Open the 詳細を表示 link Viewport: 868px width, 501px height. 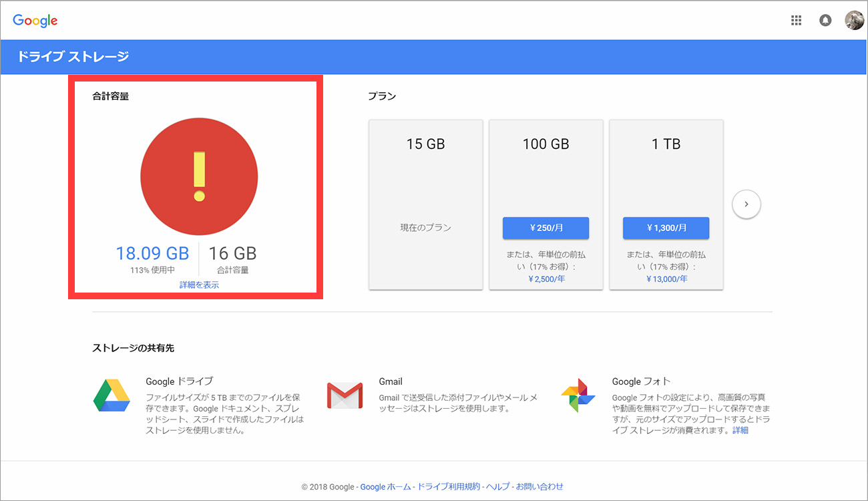(199, 285)
